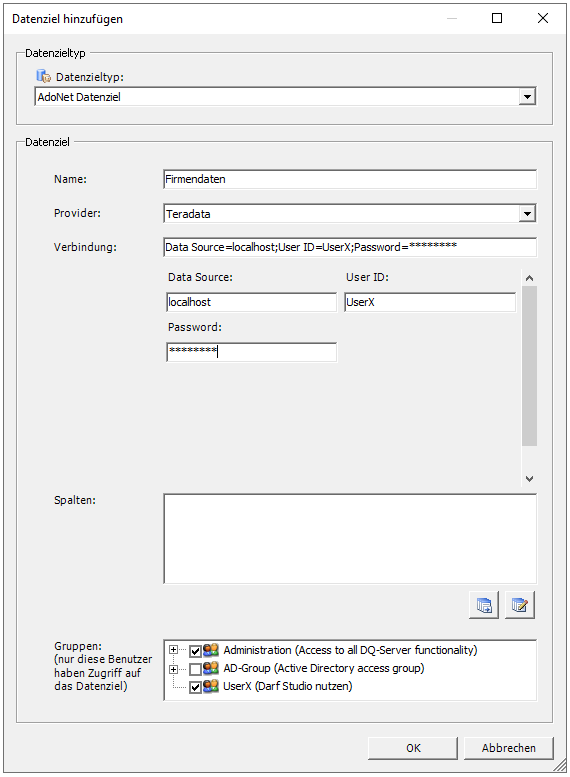Click the edit columns pencil icon button
Viewport: 570px width, 777px height.
(519, 605)
